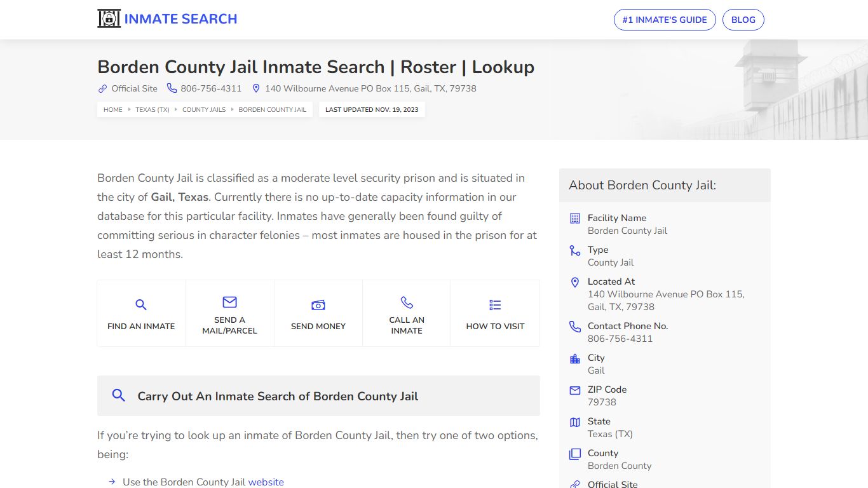Select the BORDEN COUNTY JAIL breadcrumb
The width and height of the screenshot is (868, 488).
[273, 109]
